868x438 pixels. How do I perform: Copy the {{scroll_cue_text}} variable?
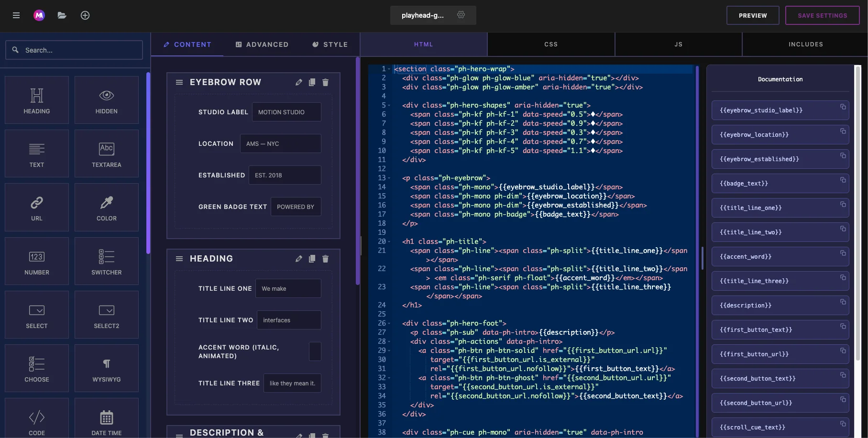[843, 424]
